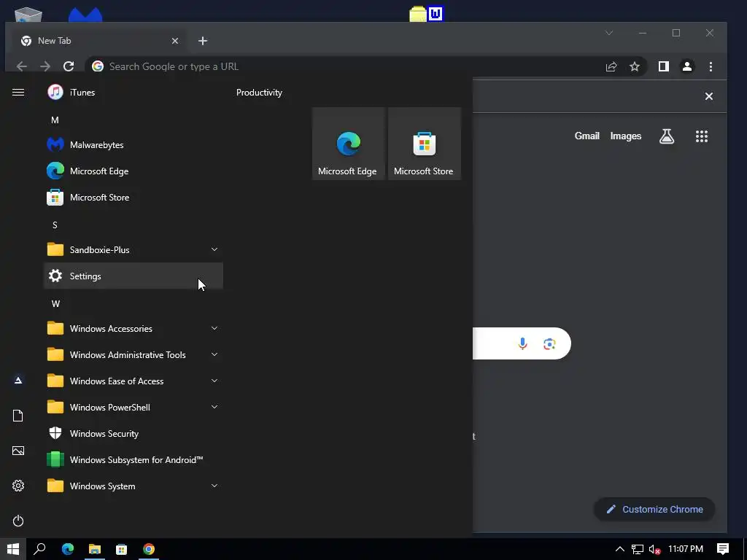Reload the page in Chrome

point(69,66)
